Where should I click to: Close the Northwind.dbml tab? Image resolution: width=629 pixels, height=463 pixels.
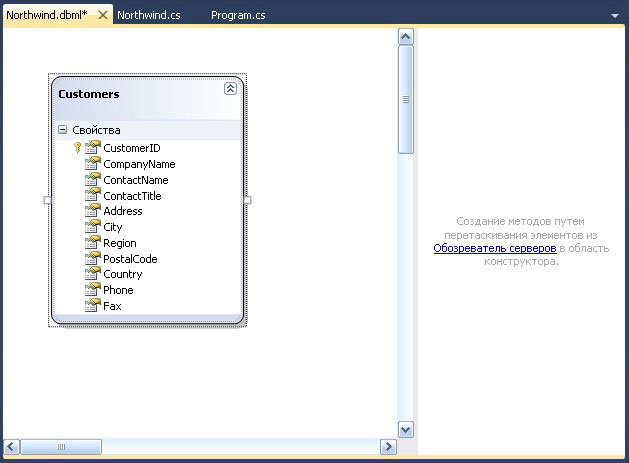tap(103, 15)
